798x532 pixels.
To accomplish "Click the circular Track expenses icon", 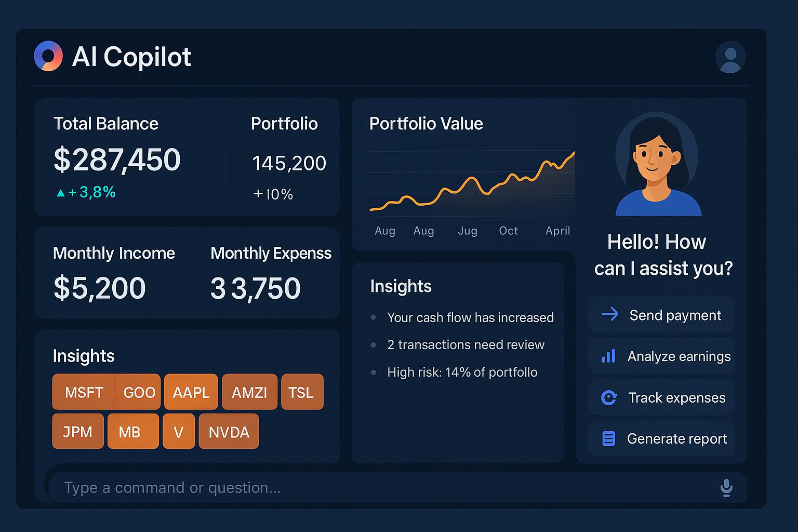I will pyautogui.click(x=609, y=397).
